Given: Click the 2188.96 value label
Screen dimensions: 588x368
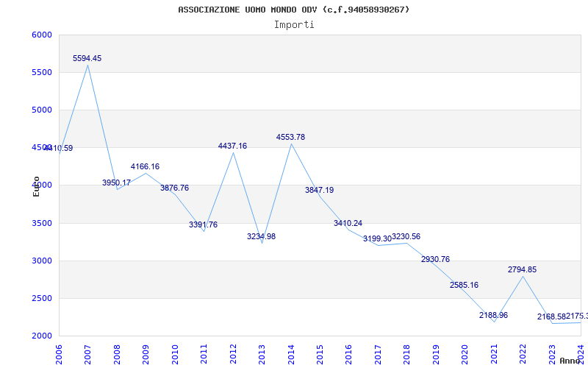Looking at the screenshot, I should [x=493, y=316].
